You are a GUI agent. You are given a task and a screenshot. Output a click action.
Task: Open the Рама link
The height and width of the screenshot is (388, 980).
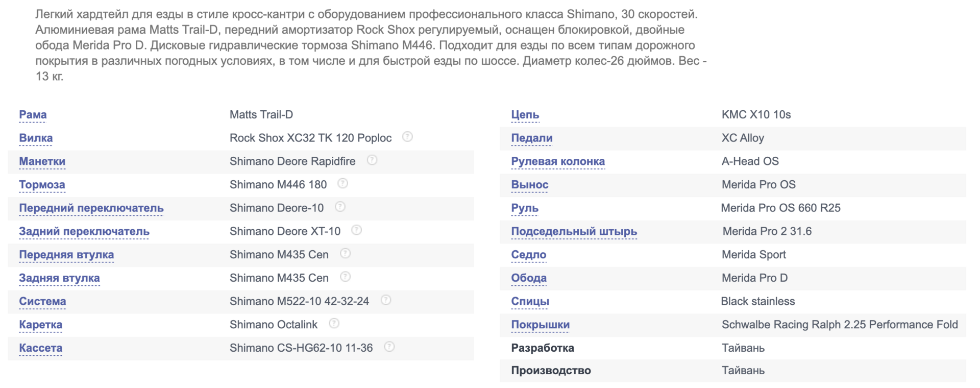(x=33, y=115)
